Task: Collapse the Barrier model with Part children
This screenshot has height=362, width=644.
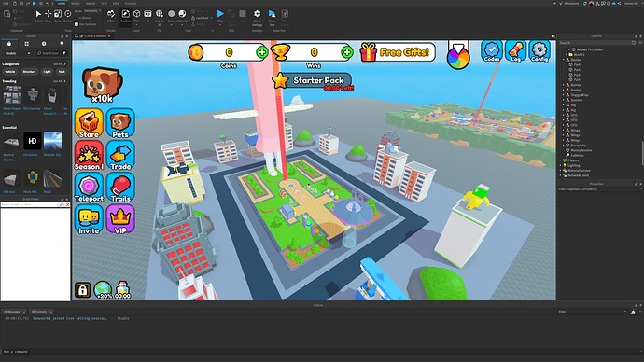Action: [x=564, y=60]
